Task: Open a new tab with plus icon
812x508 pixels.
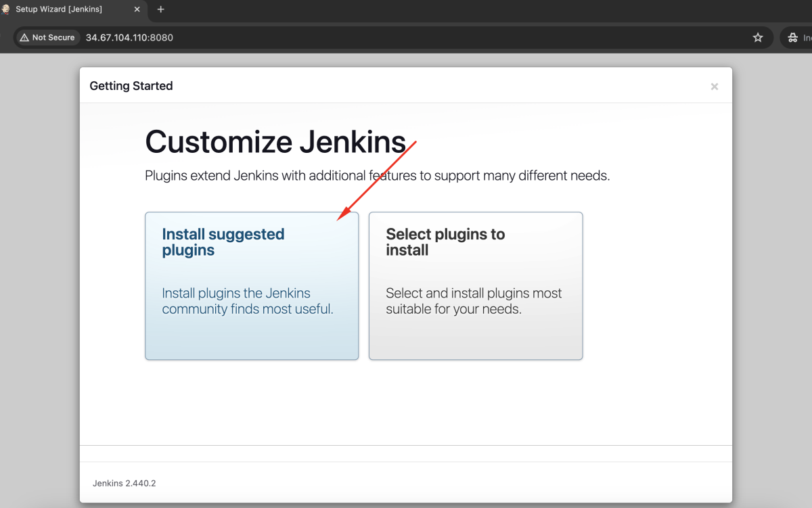Action: (161, 9)
